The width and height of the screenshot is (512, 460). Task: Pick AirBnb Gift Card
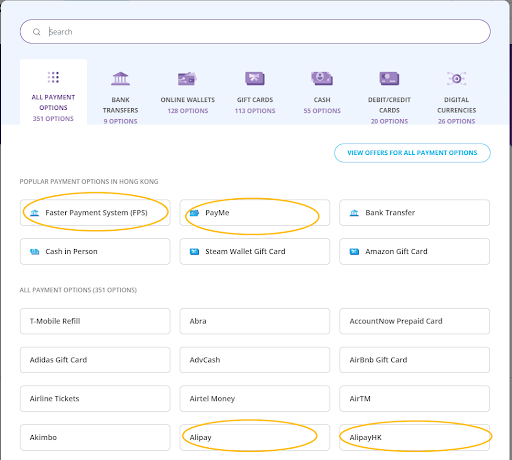click(415, 360)
